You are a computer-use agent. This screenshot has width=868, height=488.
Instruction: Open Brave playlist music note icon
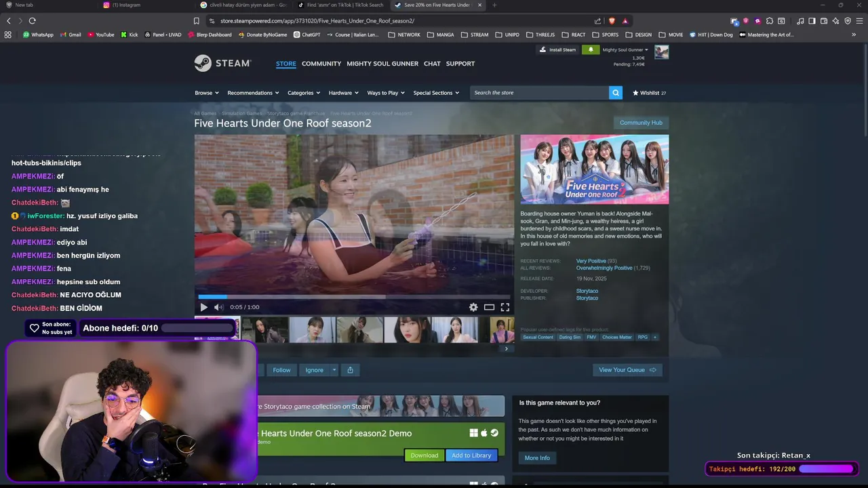tap(800, 21)
